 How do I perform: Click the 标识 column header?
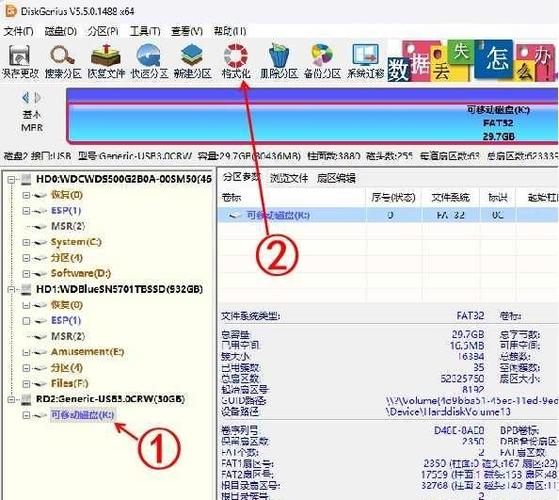498,197
